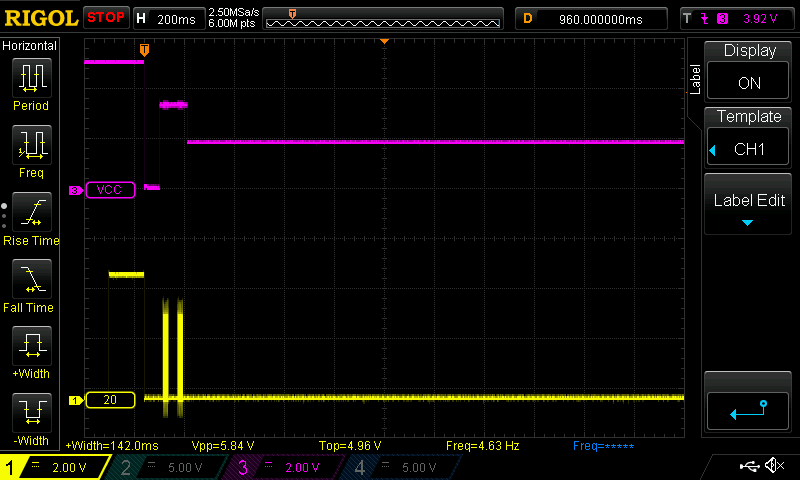Expand the Label Edit menu
The width and height of the screenshot is (800, 480).
pyautogui.click(x=749, y=205)
